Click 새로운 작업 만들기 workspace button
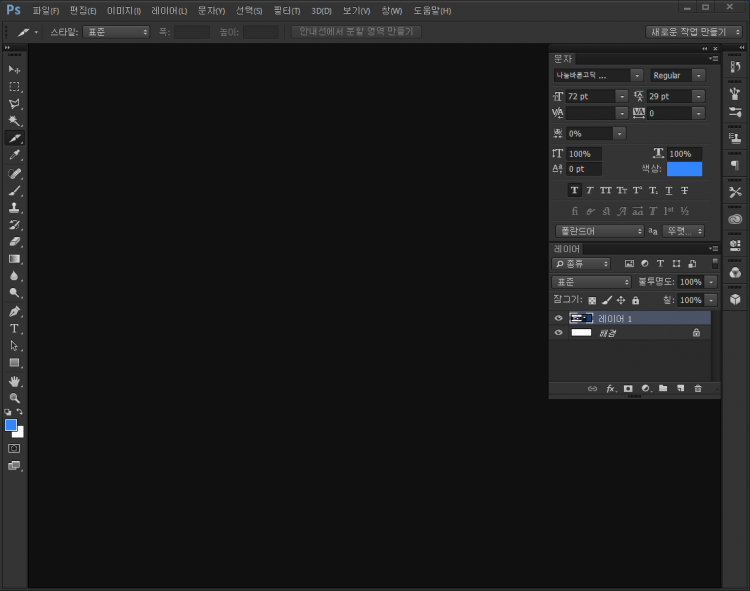This screenshot has height=591, width=750. pyautogui.click(x=693, y=31)
